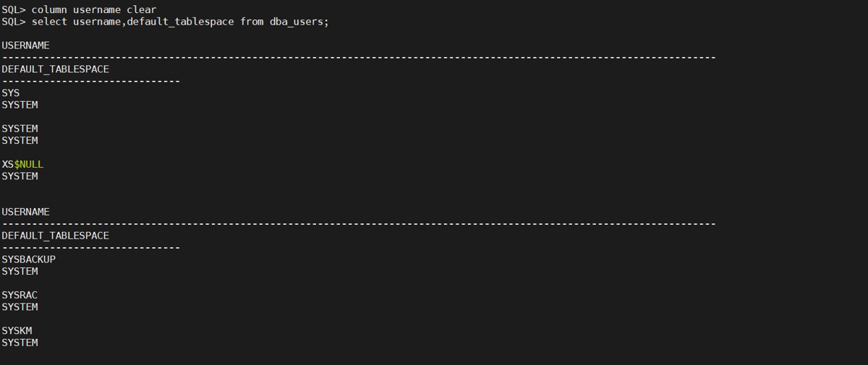This screenshot has height=365, width=868.
Task: Click the first SQL> prompt
Action: tap(14, 9)
